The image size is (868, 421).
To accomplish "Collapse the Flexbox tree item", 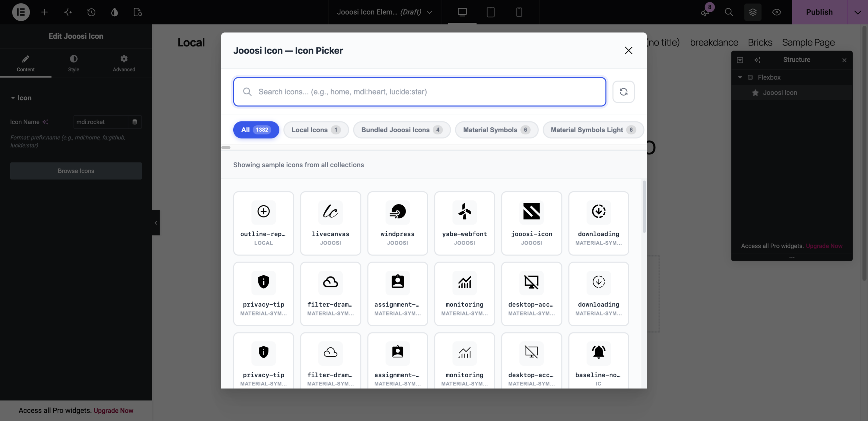I will 740,77.
